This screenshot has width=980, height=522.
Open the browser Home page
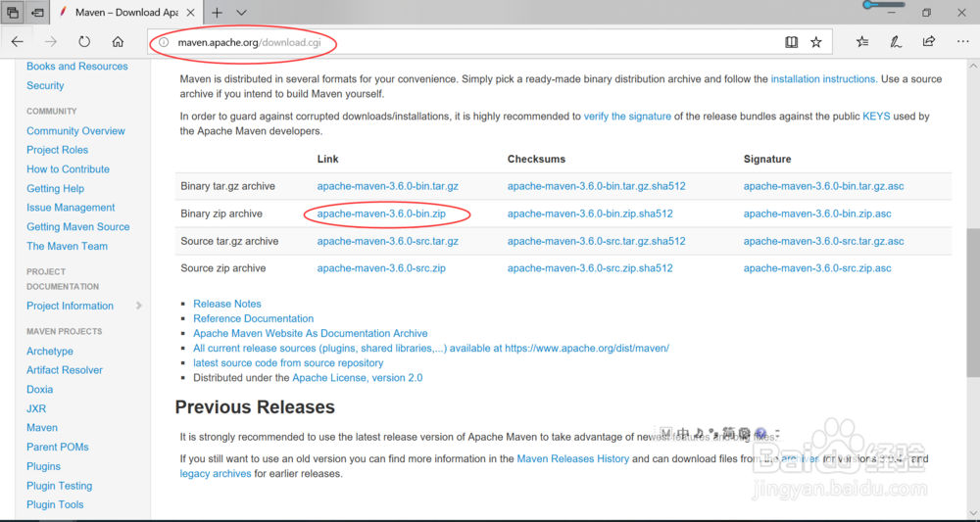click(x=118, y=42)
